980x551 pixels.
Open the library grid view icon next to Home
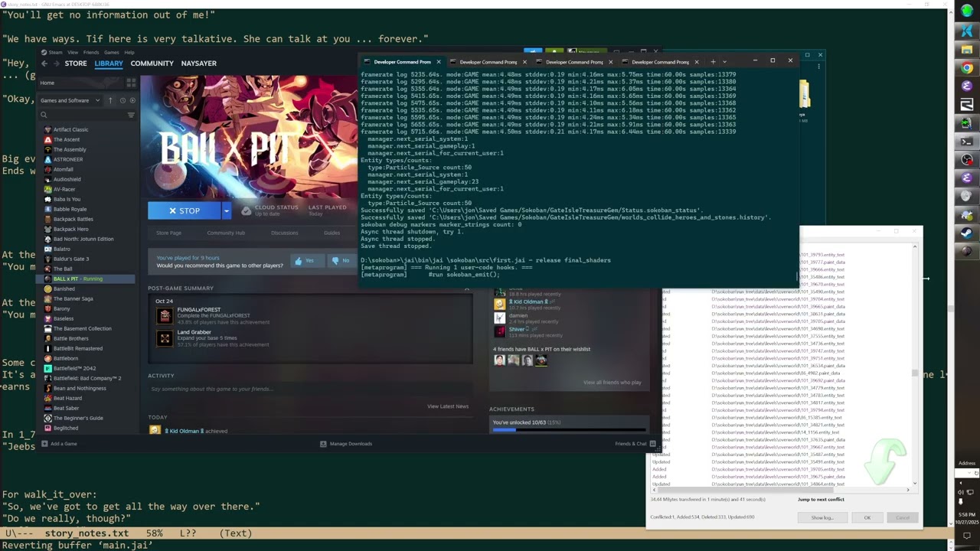tap(131, 83)
